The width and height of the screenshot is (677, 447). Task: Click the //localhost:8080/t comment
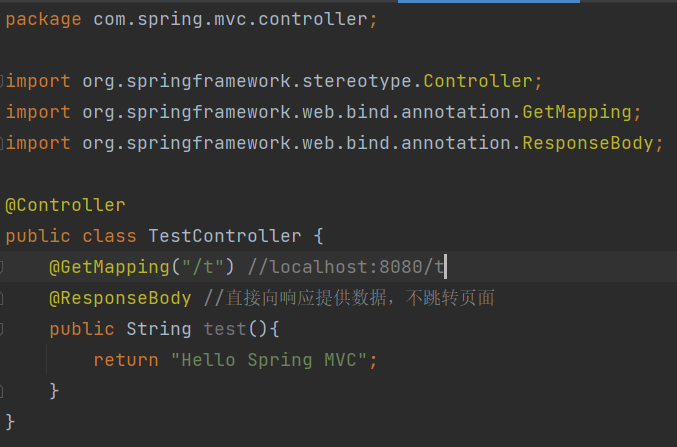point(346,267)
